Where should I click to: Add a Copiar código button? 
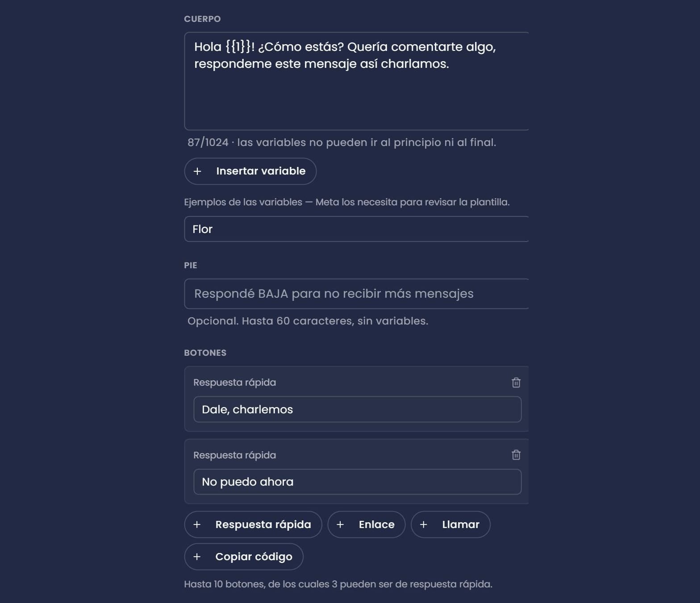(x=244, y=557)
